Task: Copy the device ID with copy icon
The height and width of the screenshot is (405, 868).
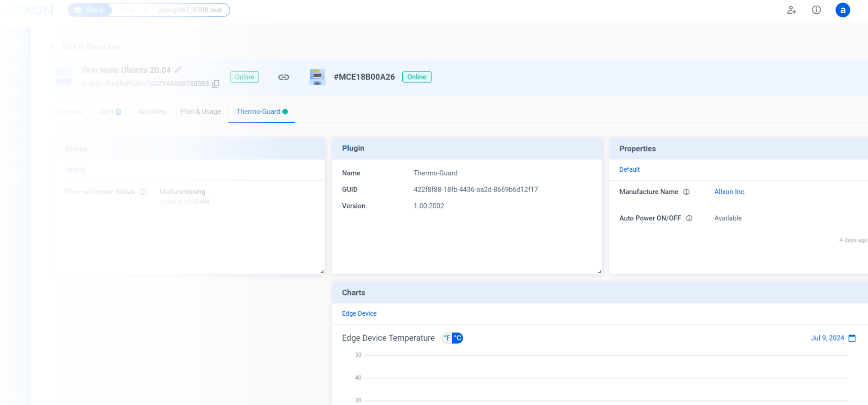Action: [216, 84]
